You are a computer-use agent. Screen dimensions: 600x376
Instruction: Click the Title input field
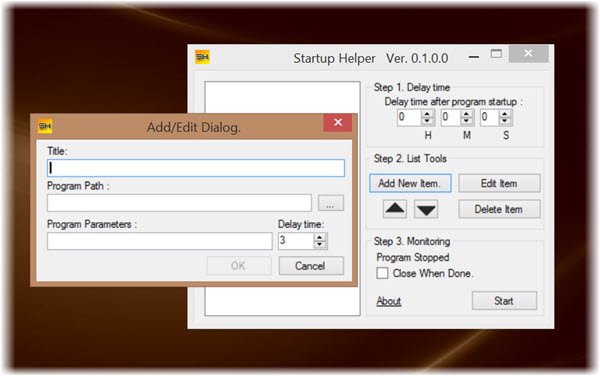click(196, 168)
